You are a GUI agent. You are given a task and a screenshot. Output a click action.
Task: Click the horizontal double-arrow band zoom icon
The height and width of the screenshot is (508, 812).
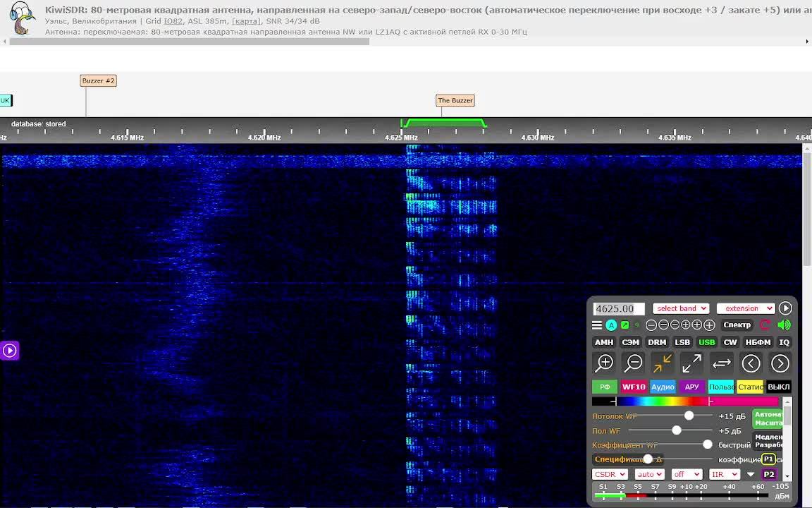click(x=721, y=363)
